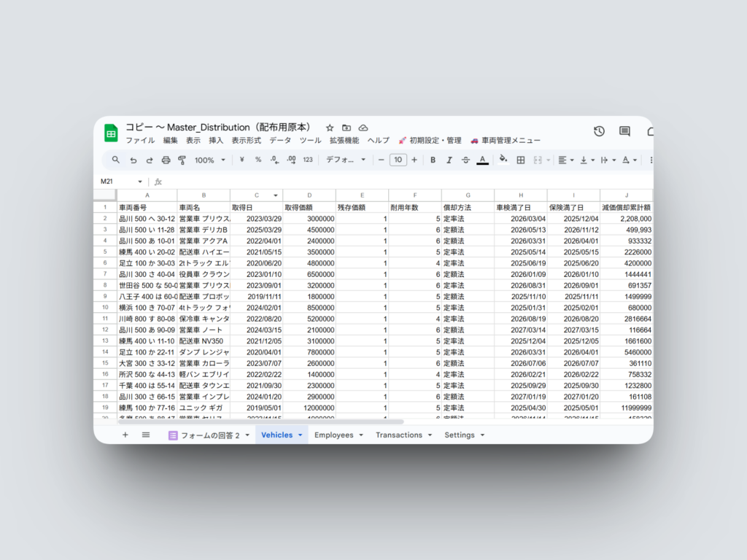Viewport: 747px width, 560px height.
Task: Toggle italic formatting
Action: 449,160
